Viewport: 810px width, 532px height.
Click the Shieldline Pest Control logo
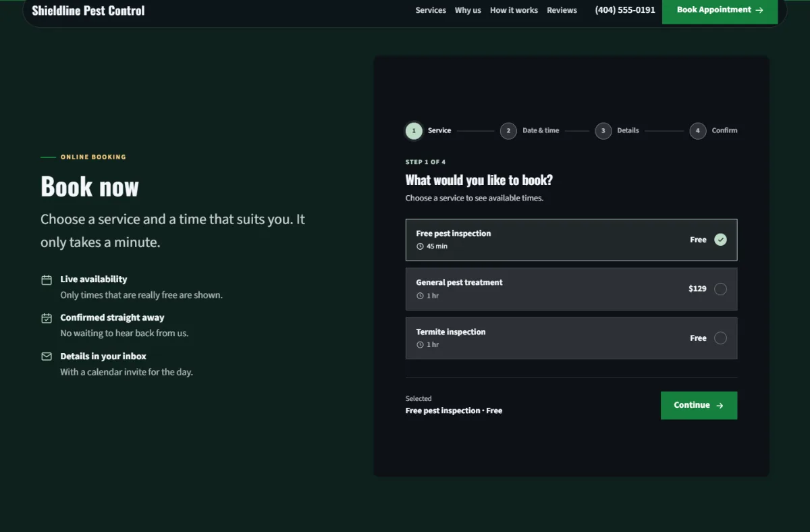[x=88, y=10]
